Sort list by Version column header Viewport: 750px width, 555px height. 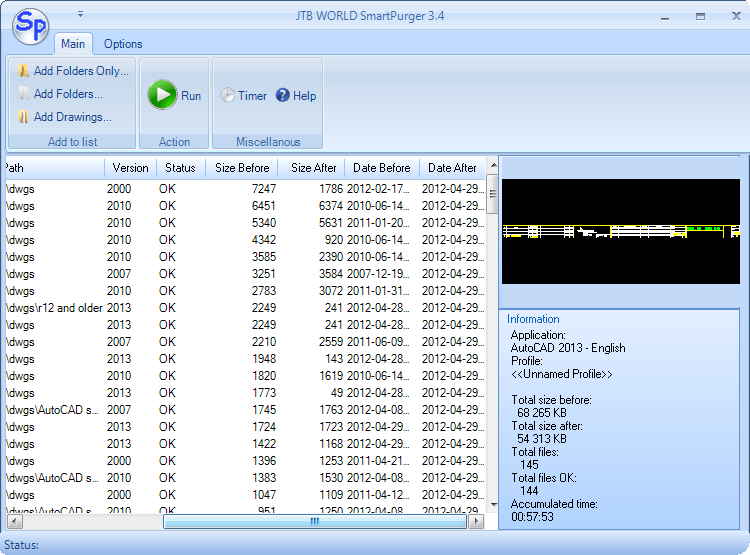(x=130, y=168)
